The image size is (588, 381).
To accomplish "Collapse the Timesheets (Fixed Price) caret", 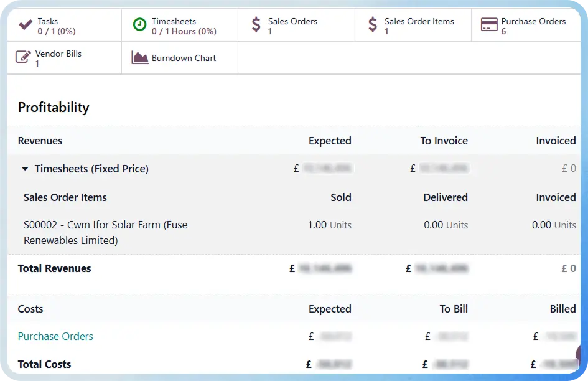I will tap(25, 169).
